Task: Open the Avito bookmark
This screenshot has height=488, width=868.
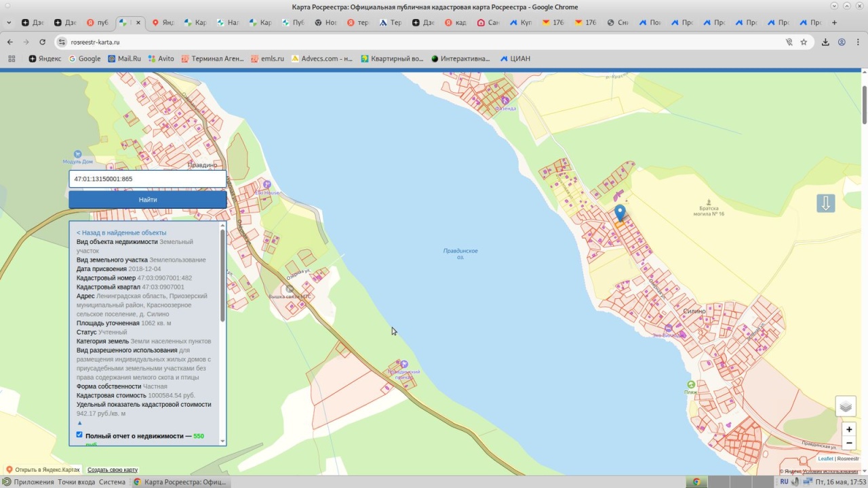Action: click(x=161, y=58)
